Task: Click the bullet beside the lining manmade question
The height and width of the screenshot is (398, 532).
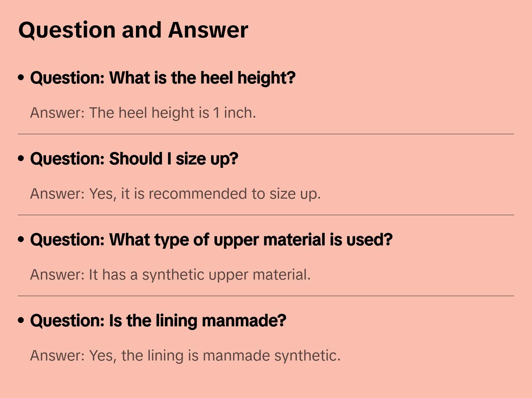Action: tap(21, 320)
